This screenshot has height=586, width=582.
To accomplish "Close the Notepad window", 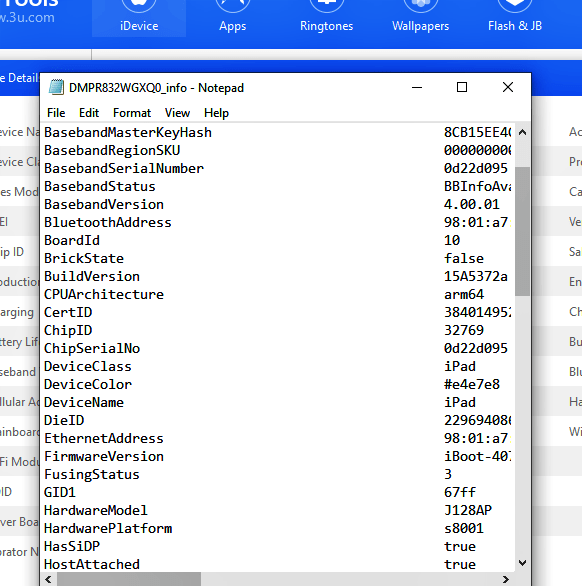I will tap(508, 87).
